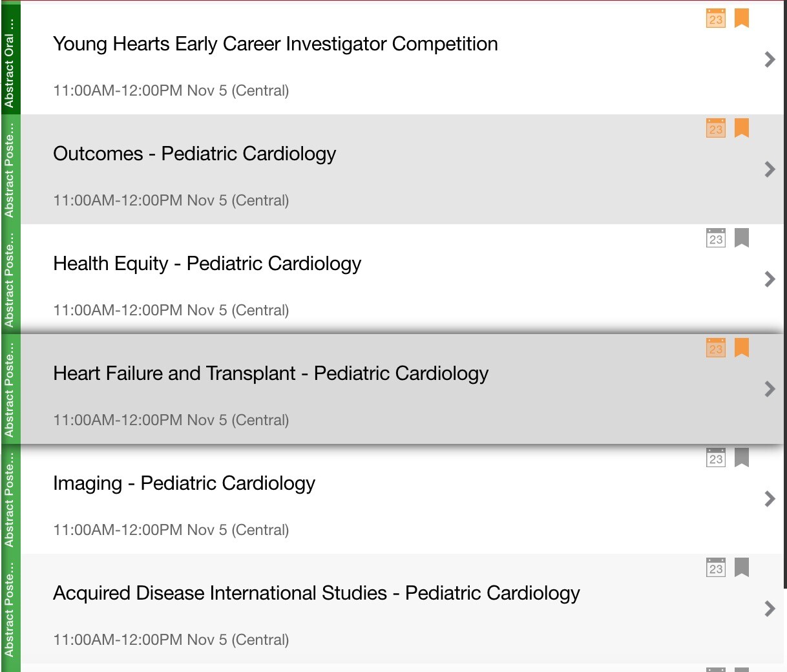Open Young Hearts Early Career Investigator Competition
The image size is (787, 672).
pos(275,44)
